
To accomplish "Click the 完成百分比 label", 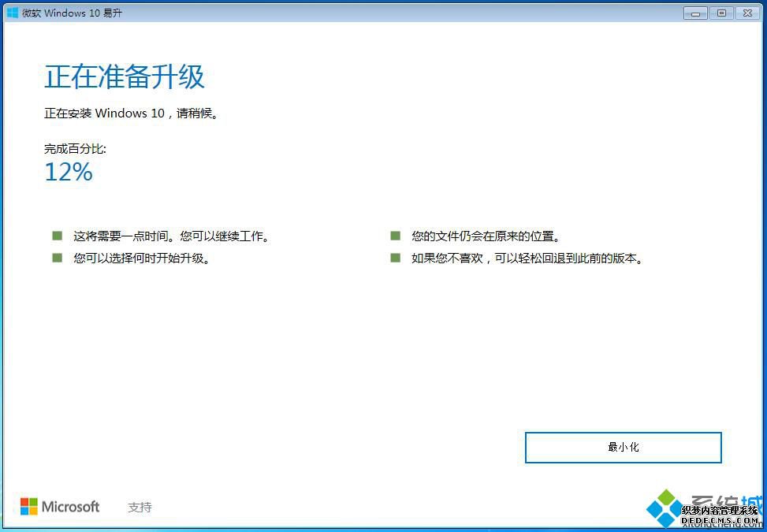I will [x=75, y=149].
